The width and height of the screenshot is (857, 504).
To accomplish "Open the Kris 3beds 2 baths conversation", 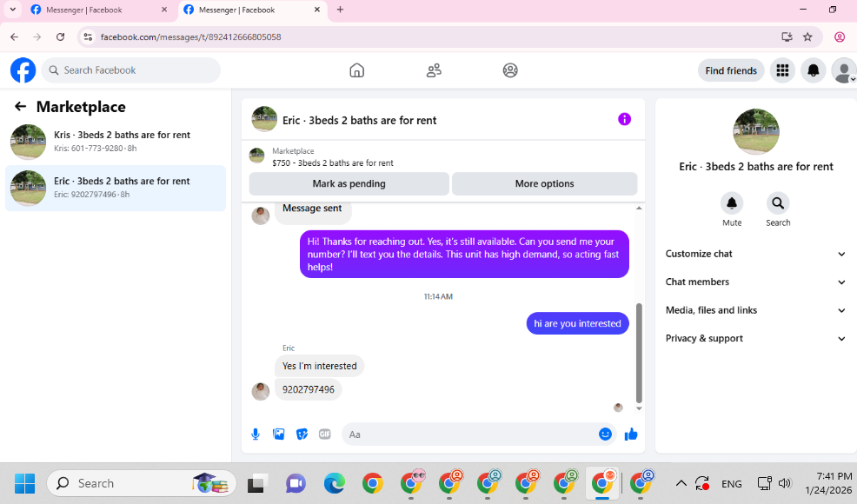I will pos(116,142).
